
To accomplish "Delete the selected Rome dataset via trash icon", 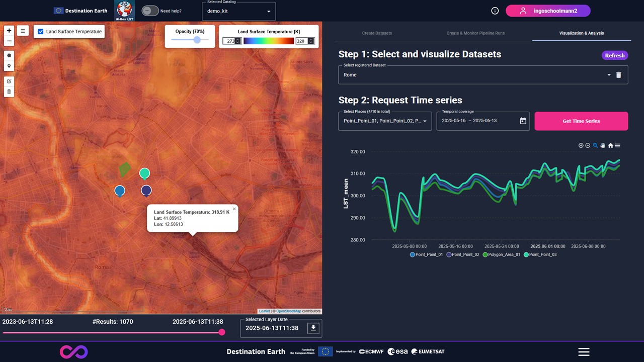I will pyautogui.click(x=619, y=75).
